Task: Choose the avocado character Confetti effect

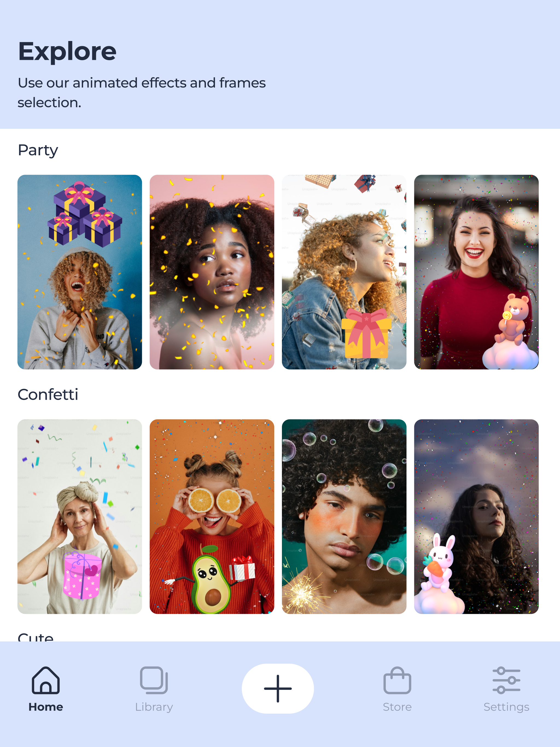Action: click(212, 517)
